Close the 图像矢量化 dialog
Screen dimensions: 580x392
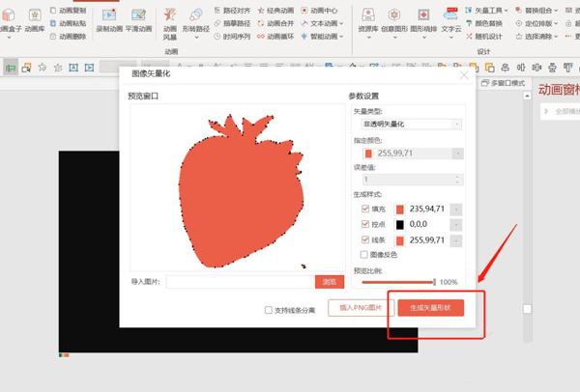pyautogui.click(x=464, y=75)
